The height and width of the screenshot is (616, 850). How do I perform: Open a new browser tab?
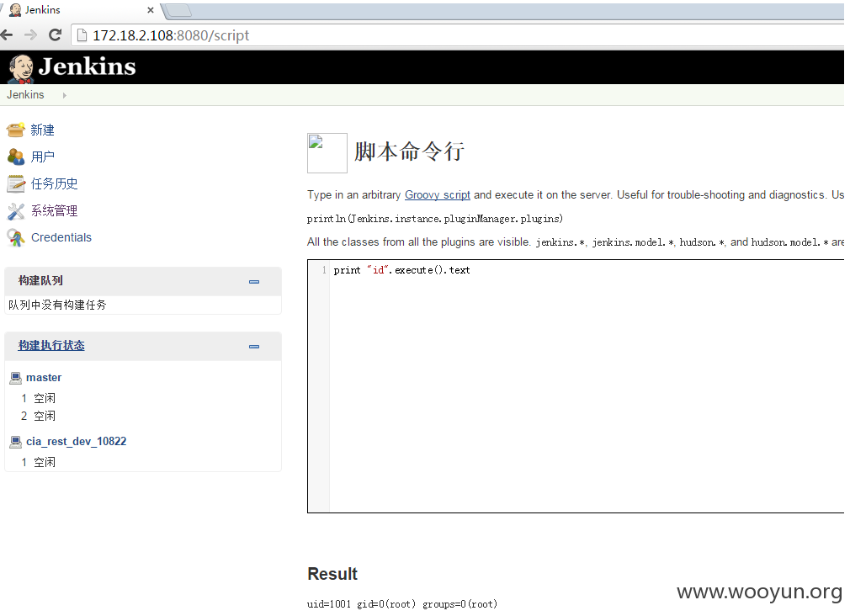tap(178, 10)
